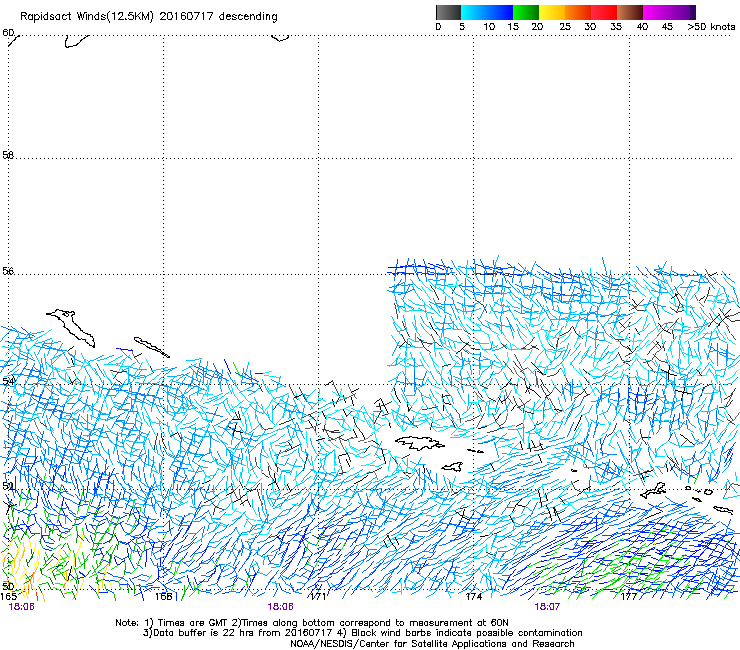740x650 pixels.
Task: Click the longitude label '171'
Action: tap(319, 597)
